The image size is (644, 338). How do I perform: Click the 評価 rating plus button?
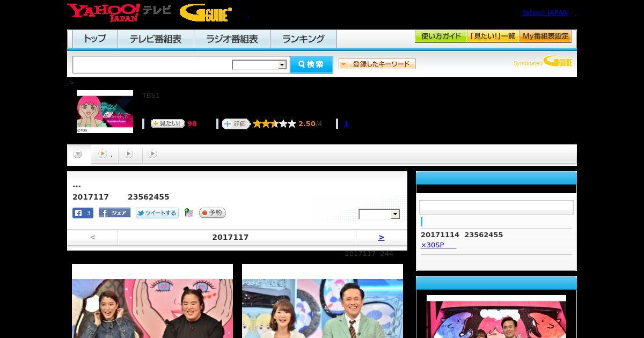236,124
